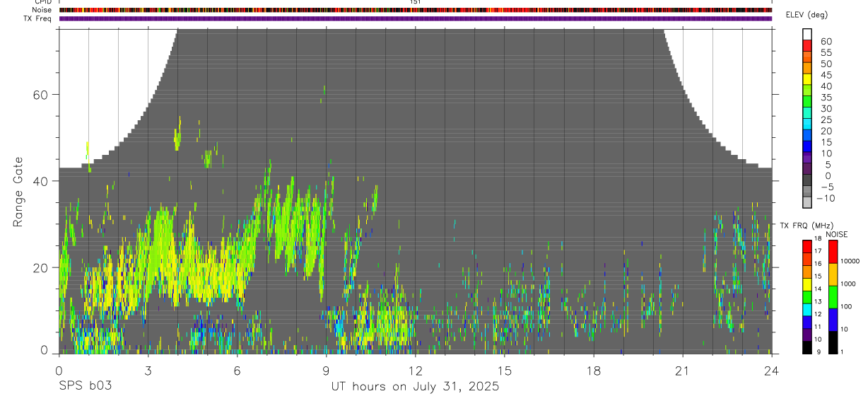The height and width of the screenshot is (401, 868).
Task: Click the ELEV colorbar '-10' label
Action: point(826,199)
